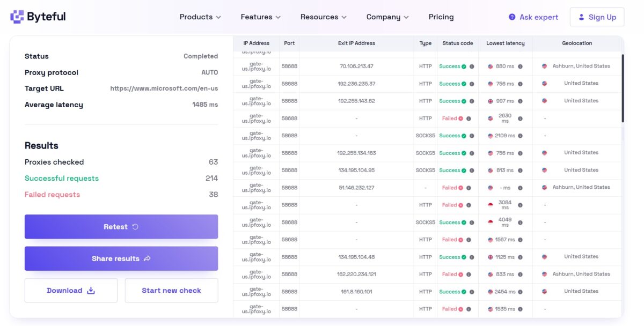Click geolocation flag in 70.106.213.47 row
644x326 pixels.
[x=544, y=66]
